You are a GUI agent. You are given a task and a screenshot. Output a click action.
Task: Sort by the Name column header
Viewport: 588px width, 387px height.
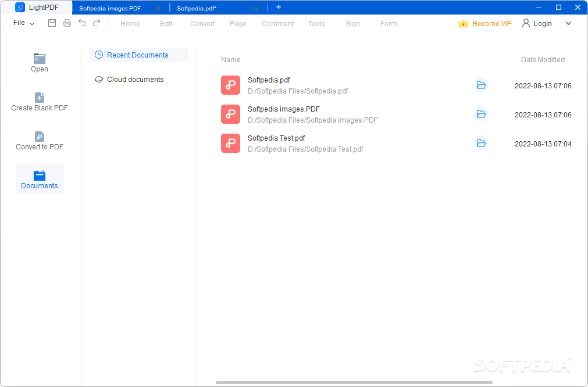click(231, 60)
